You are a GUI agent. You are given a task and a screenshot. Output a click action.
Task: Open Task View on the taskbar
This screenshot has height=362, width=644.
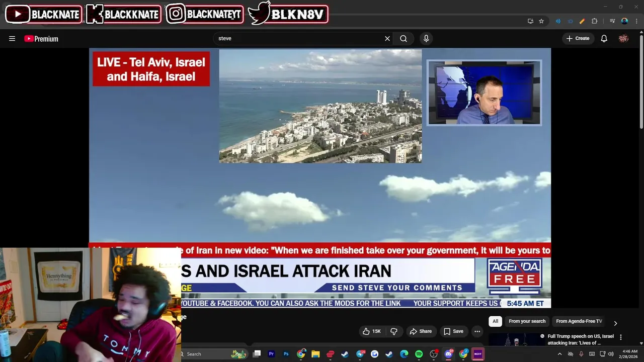click(257, 354)
